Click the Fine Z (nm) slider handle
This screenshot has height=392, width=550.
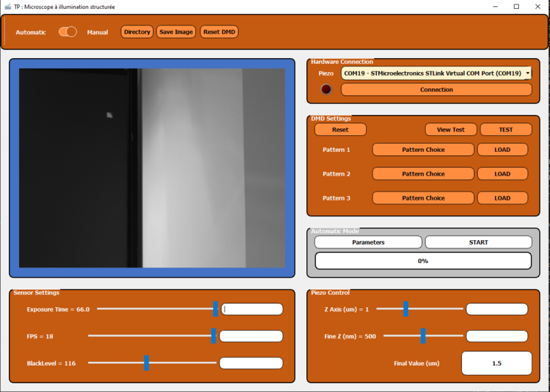coord(423,336)
